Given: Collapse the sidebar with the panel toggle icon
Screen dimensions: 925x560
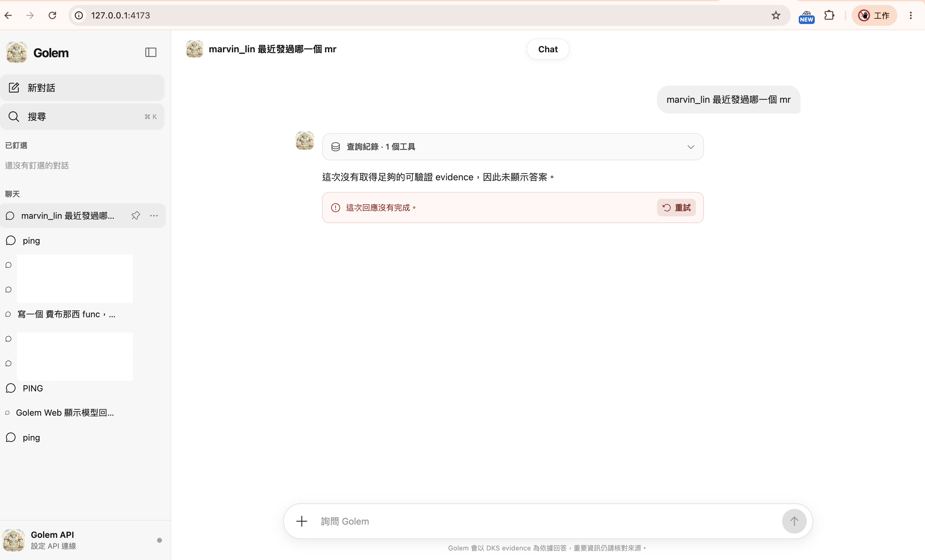Looking at the screenshot, I should [x=151, y=53].
